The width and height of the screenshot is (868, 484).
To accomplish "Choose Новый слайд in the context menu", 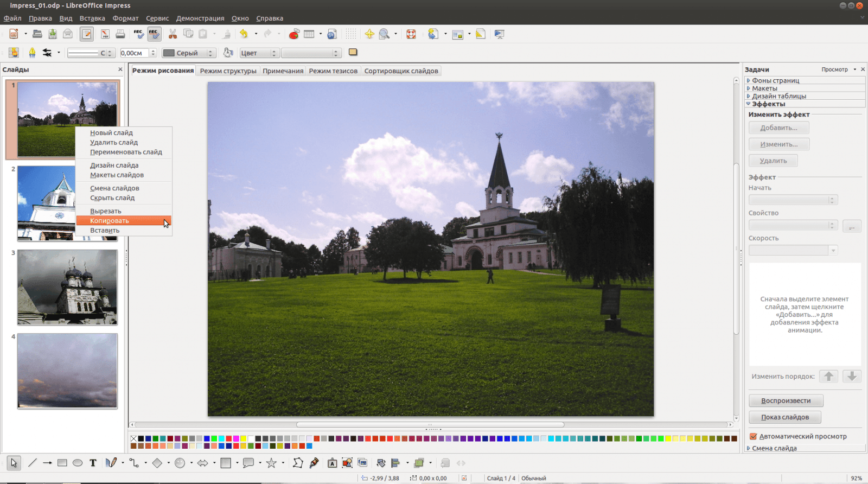I will coord(124,133).
